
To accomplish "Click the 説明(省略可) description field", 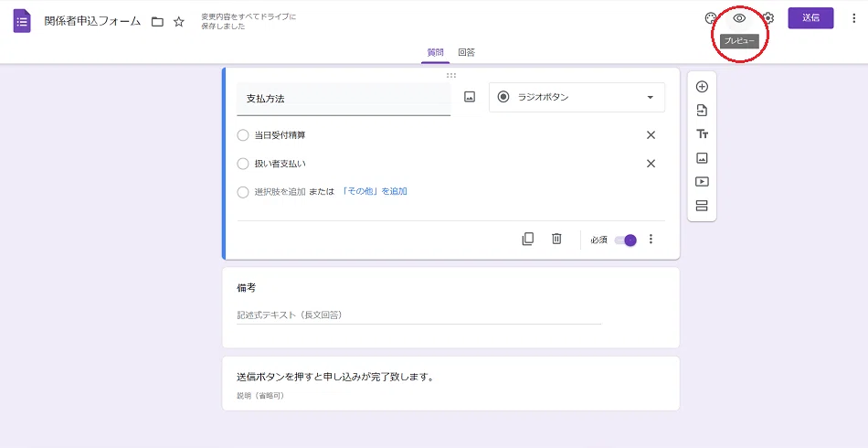I will 260,395.
